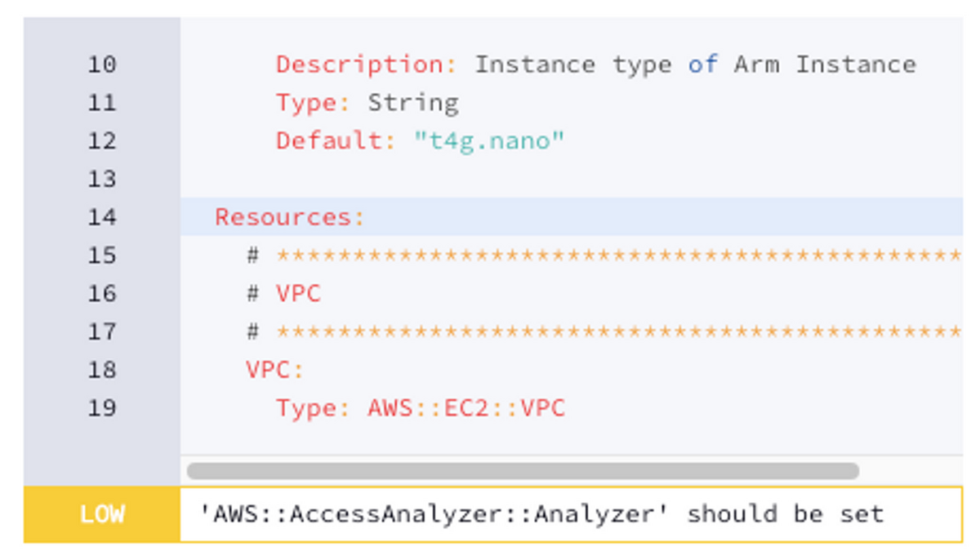
Task: Click the VPC resource label on line 18
Action: tap(271, 370)
